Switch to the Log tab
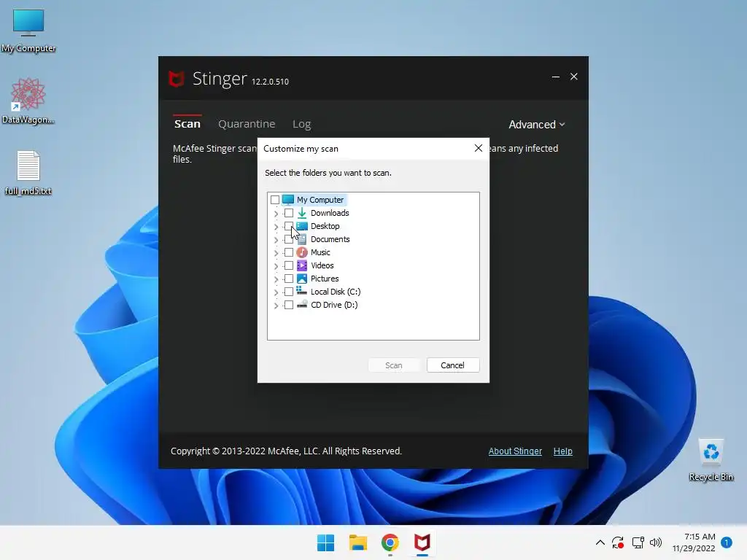 pyautogui.click(x=301, y=124)
